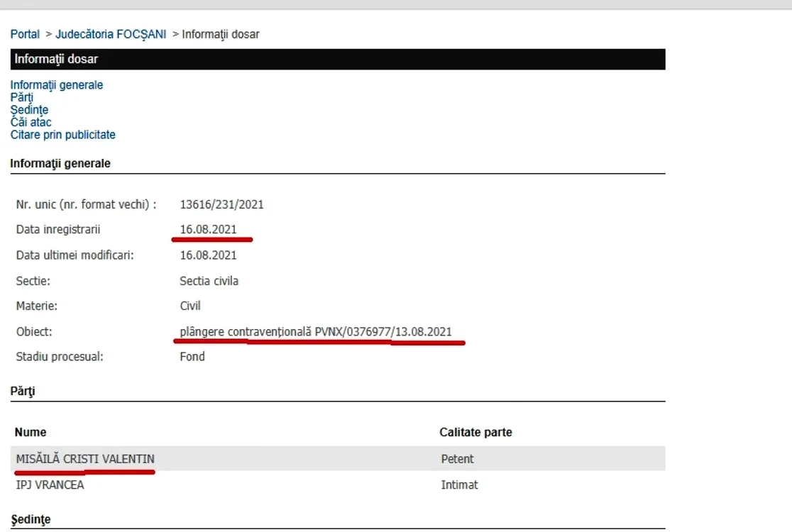Viewport: 792px width, 532px height.
Task: Select case number 13616/231/2021
Action: [221, 204]
